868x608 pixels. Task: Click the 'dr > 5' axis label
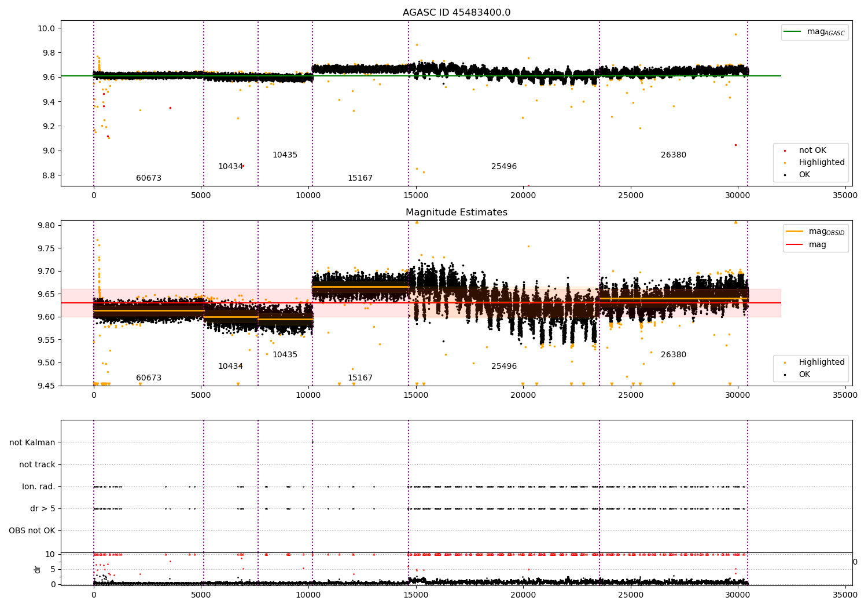[x=43, y=509]
